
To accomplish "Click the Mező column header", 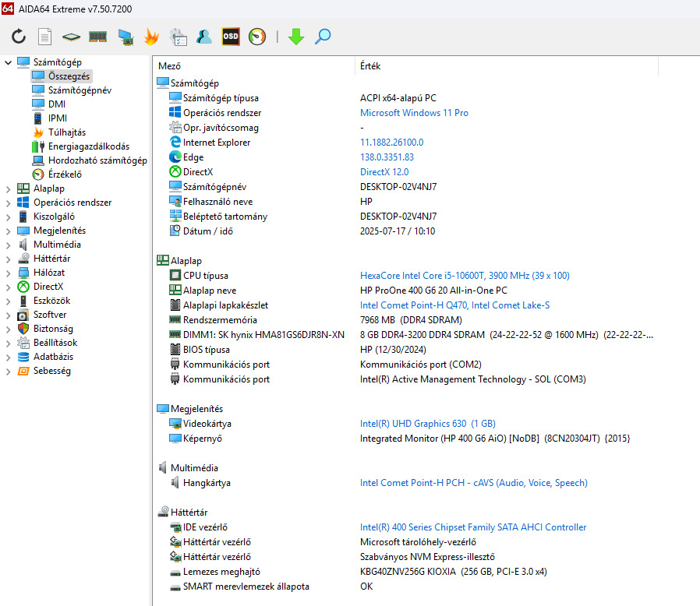I will click(170, 66).
